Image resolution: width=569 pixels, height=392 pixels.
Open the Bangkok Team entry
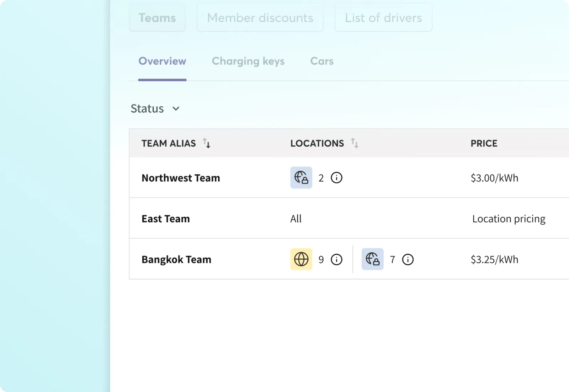pyautogui.click(x=176, y=259)
